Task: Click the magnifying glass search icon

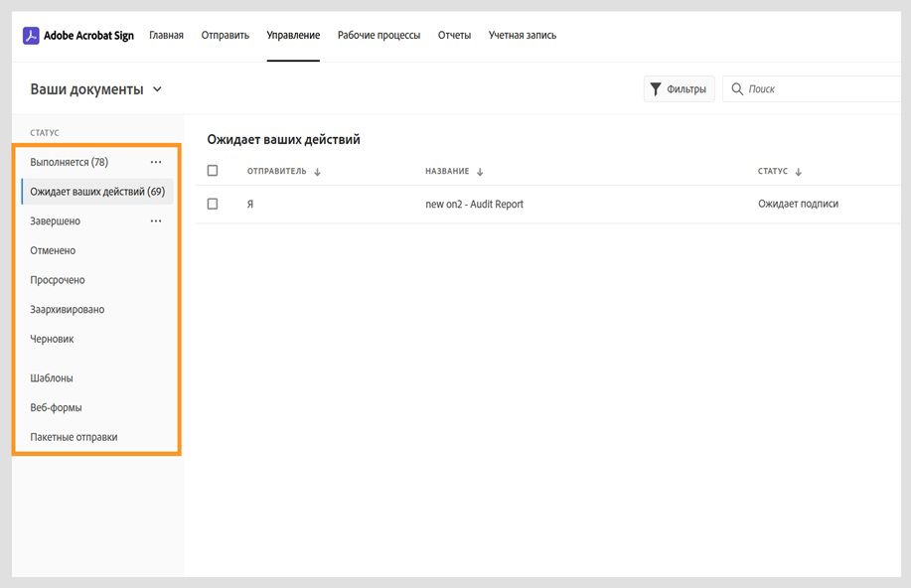Action: tap(737, 89)
